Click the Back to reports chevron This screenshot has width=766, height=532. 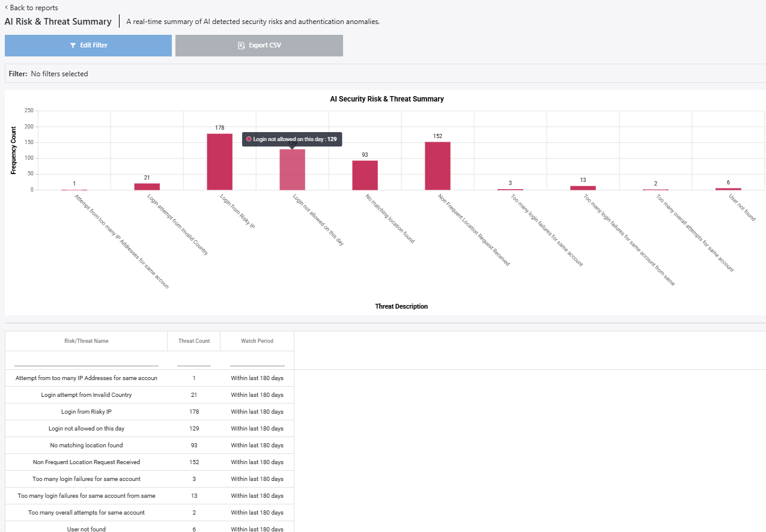click(x=6, y=8)
